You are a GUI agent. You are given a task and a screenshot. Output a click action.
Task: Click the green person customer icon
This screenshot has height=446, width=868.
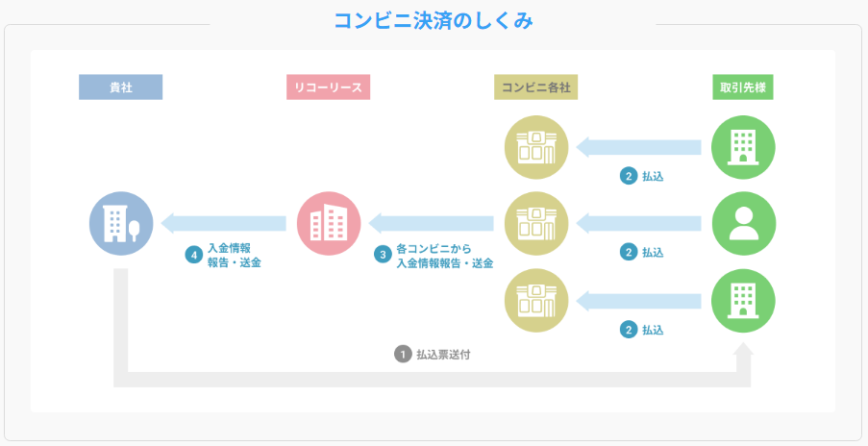pyautogui.click(x=743, y=224)
